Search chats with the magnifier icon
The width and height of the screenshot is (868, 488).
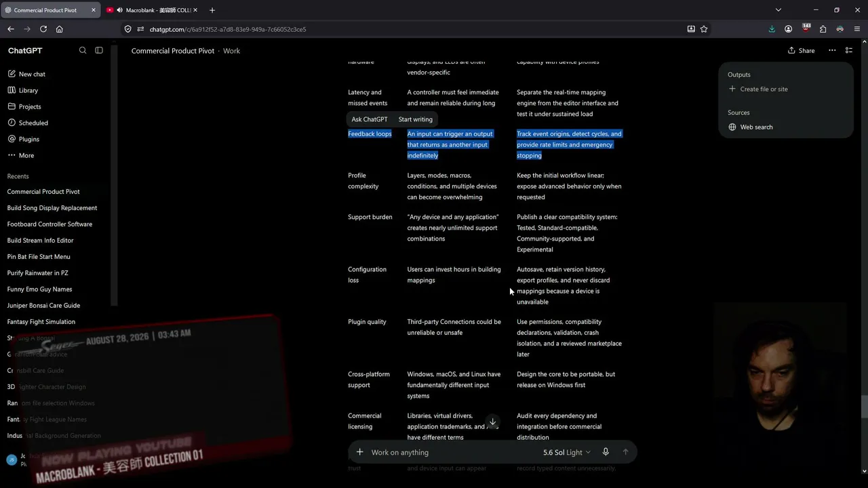[83, 50]
